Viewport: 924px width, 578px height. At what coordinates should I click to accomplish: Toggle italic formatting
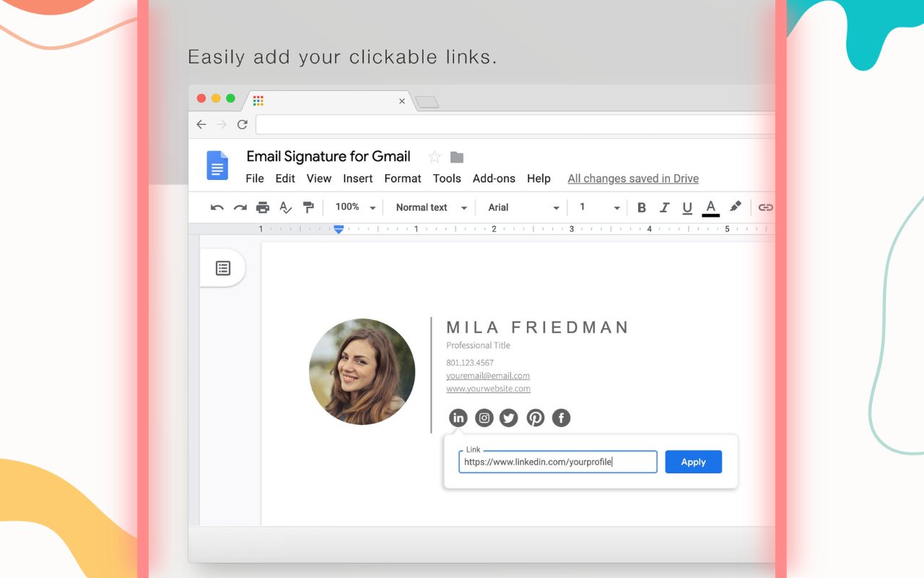(664, 207)
